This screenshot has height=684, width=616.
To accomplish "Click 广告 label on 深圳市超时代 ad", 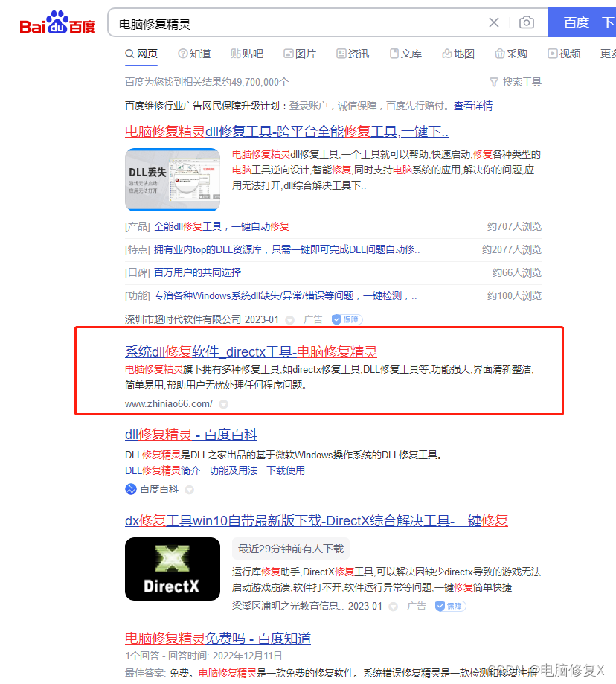I will [x=313, y=320].
